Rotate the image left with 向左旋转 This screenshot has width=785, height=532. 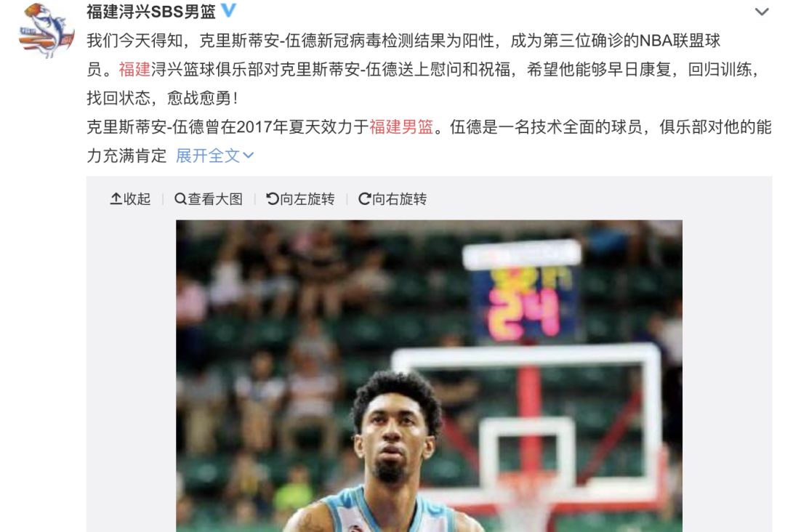click(x=300, y=199)
